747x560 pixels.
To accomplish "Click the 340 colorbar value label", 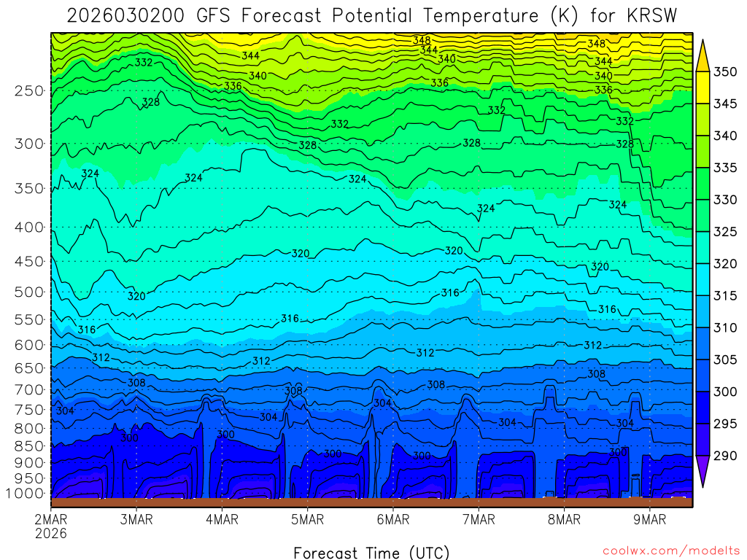I will click(724, 136).
